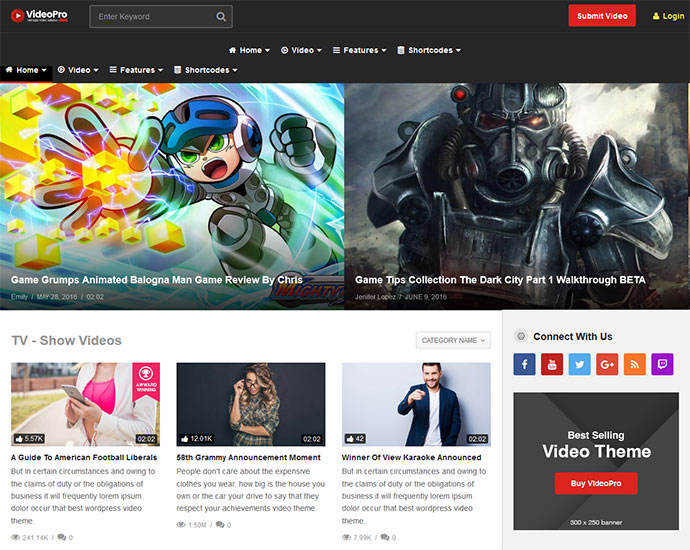
Task: Open A Guide To American Football Liberals title
Action: [x=84, y=458]
